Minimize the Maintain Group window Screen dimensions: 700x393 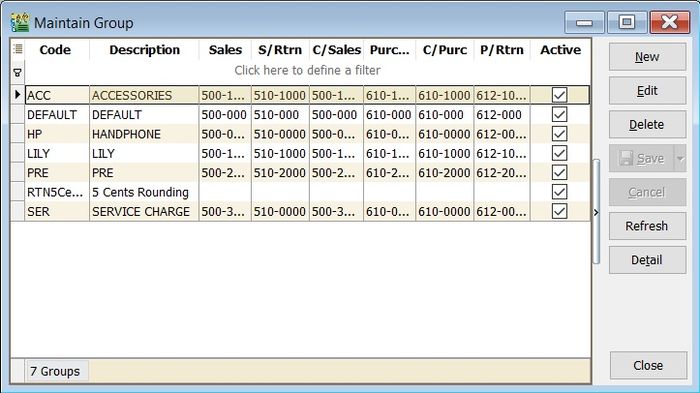point(584,22)
